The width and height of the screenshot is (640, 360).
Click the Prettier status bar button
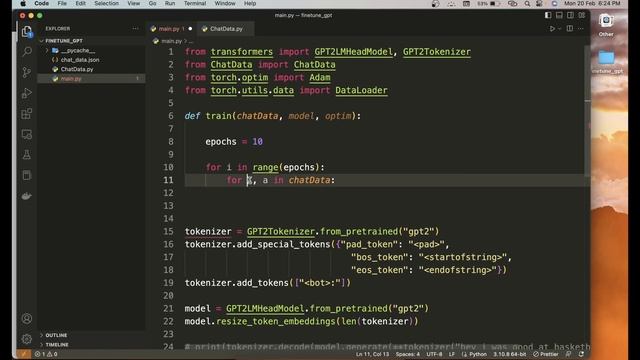pyautogui.click(x=546, y=354)
